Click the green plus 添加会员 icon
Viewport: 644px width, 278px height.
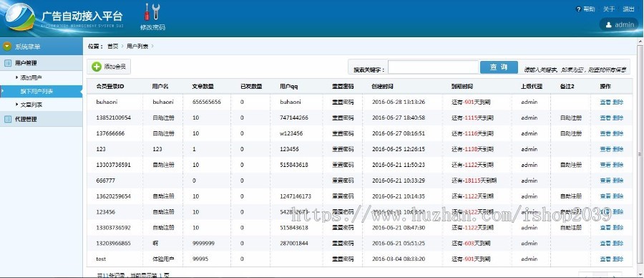point(97,67)
